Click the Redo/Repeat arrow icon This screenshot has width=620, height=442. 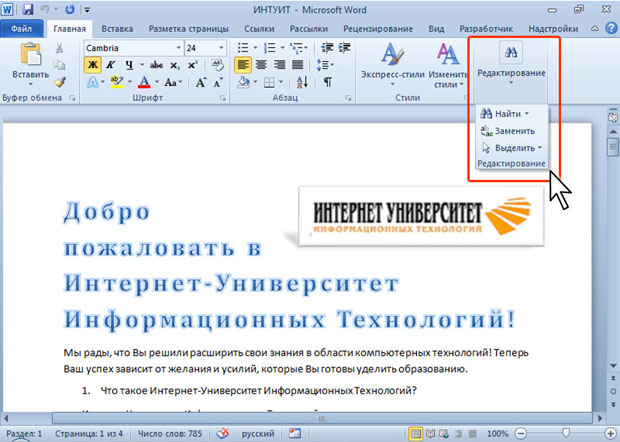click(70, 9)
